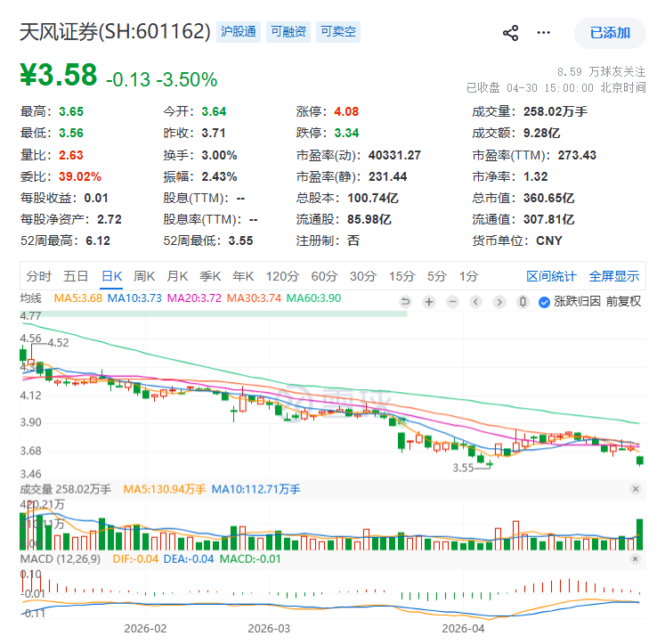Click the 4.52 high price marker on chart
This screenshot has width=665, height=644.
[58, 343]
